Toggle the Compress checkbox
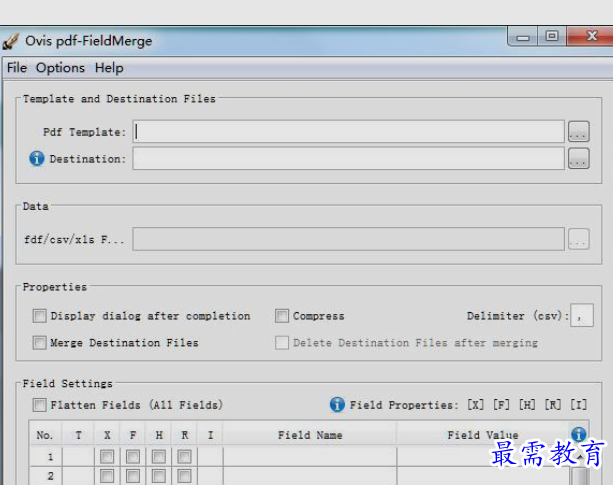This screenshot has width=613, height=485. pos(282,316)
